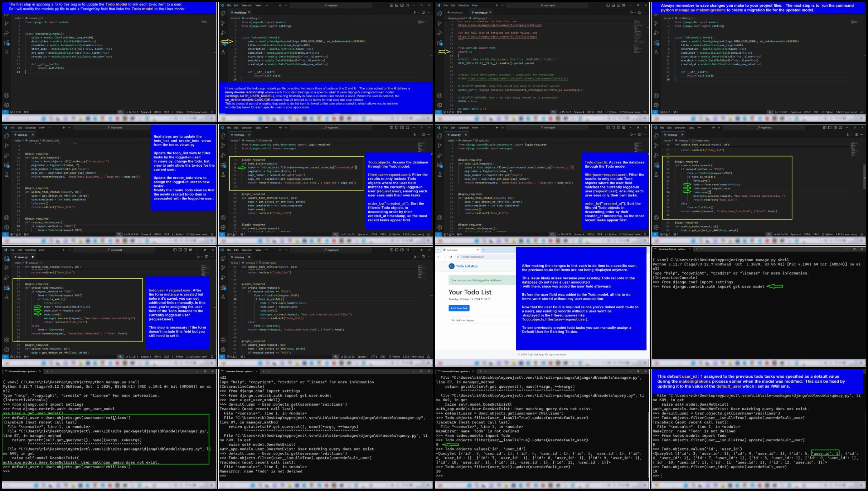868x491 pixels.
Task: Open Manage gear in window showing Ln 41, Col 1
Action: tap(6, 350)
